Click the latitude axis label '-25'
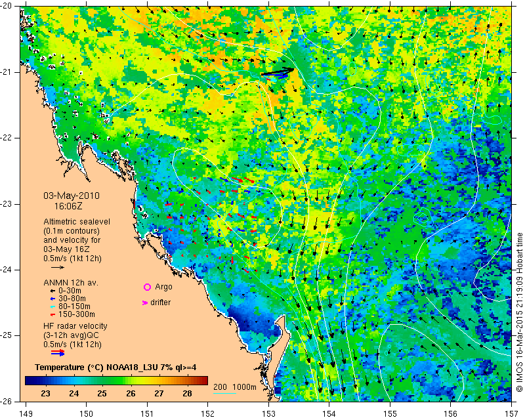This screenshot has height=420, width=525. tap(7, 336)
